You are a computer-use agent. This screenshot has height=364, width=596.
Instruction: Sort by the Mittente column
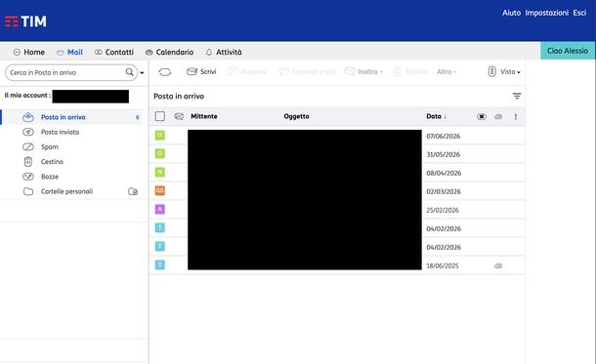(x=204, y=116)
